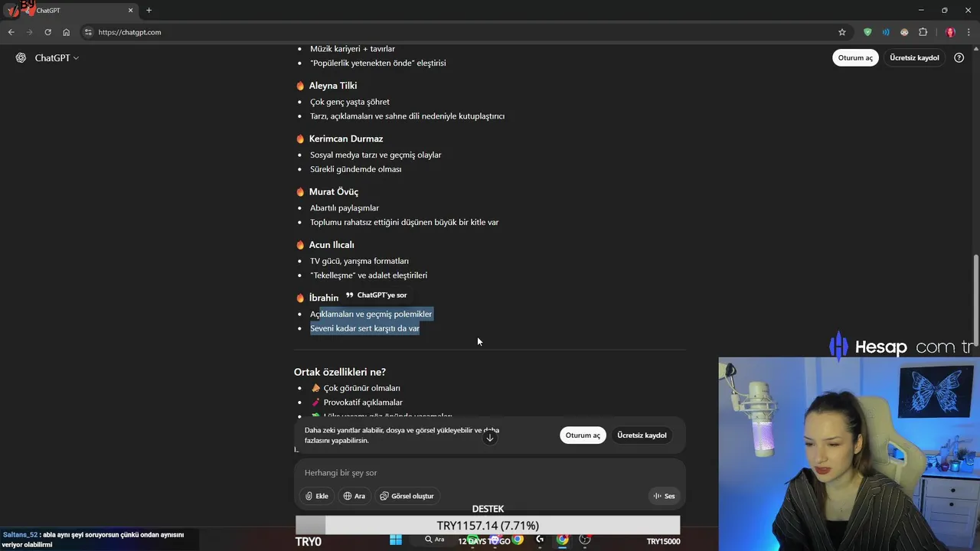Image resolution: width=980 pixels, height=551 pixels.
Task: Open the help question mark
Action: coord(959,58)
